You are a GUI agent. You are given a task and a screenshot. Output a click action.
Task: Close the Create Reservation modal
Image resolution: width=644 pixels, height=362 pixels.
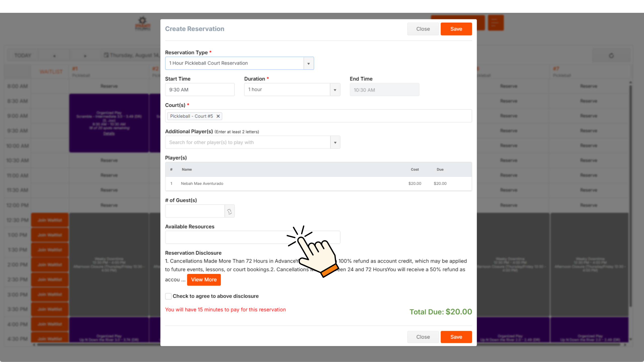(x=423, y=29)
